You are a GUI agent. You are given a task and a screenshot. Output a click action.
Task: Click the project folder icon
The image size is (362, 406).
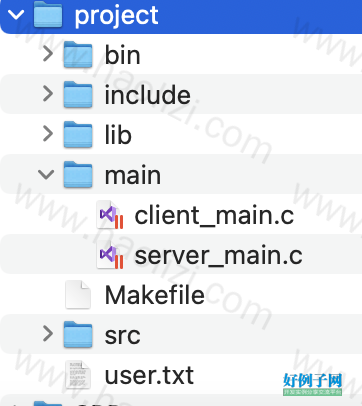(48, 14)
